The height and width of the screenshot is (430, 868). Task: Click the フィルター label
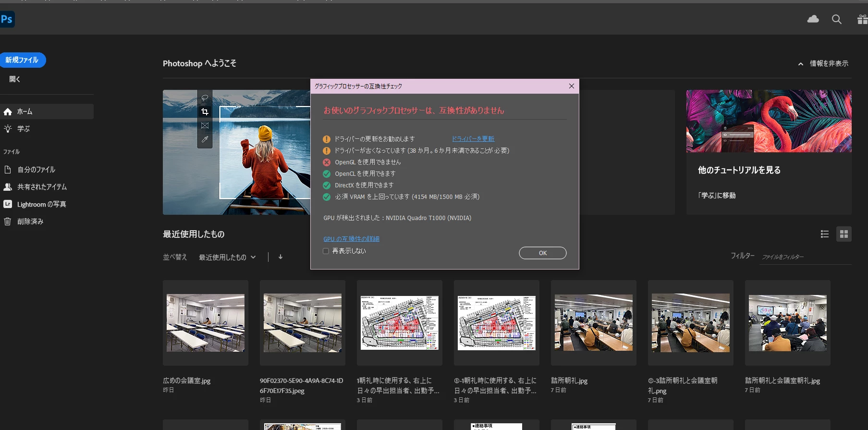click(743, 256)
